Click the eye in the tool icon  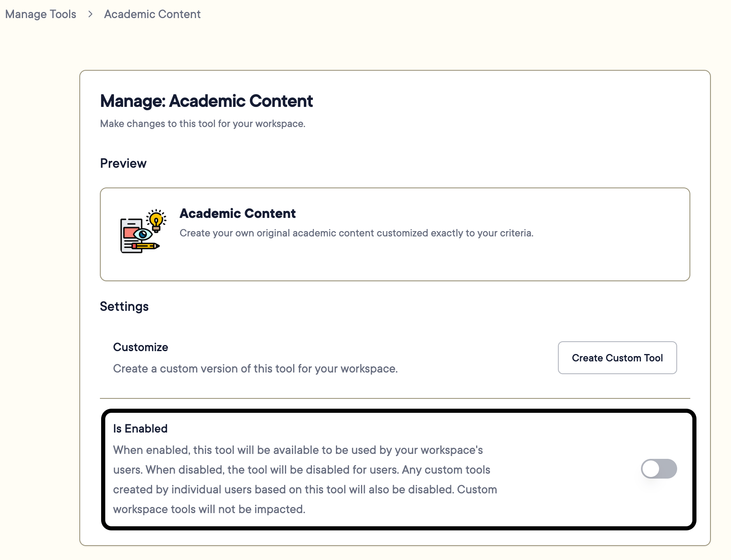(143, 234)
